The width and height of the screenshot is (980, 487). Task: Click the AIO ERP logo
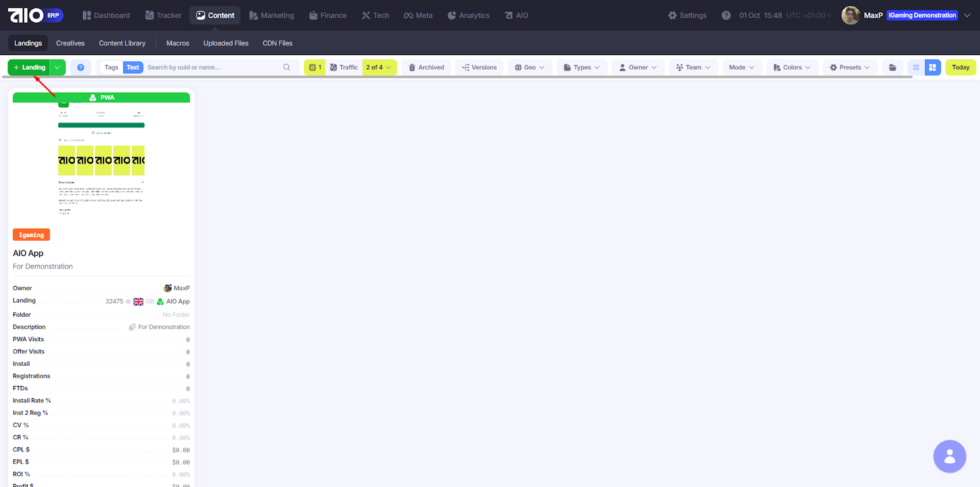click(35, 15)
